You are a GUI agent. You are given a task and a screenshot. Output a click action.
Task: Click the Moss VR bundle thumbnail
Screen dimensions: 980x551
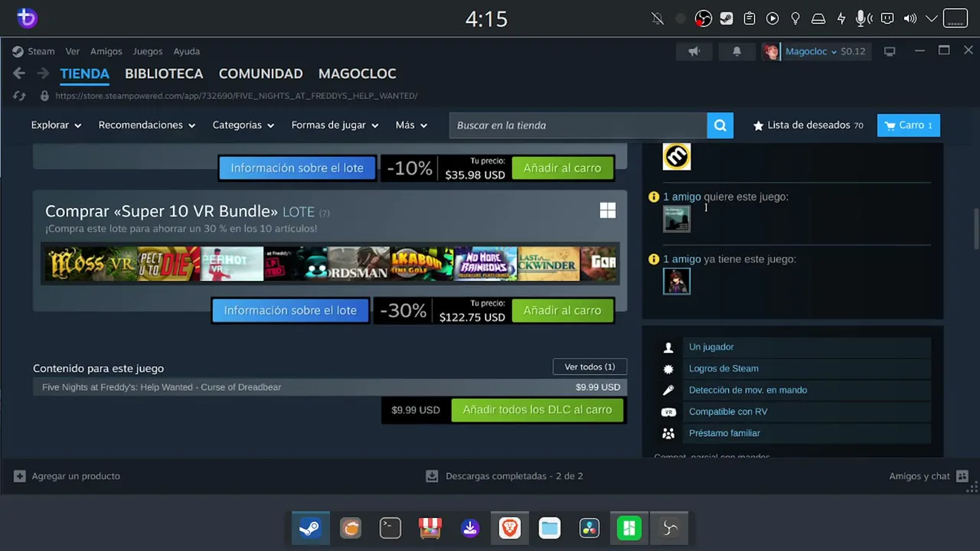pyautogui.click(x=90, y=264)
